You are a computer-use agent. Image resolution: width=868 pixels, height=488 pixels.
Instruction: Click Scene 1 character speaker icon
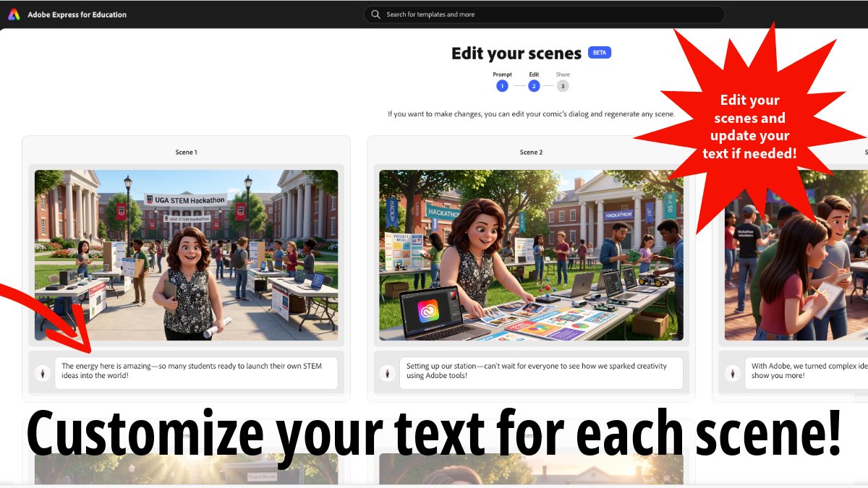point(43,374)
